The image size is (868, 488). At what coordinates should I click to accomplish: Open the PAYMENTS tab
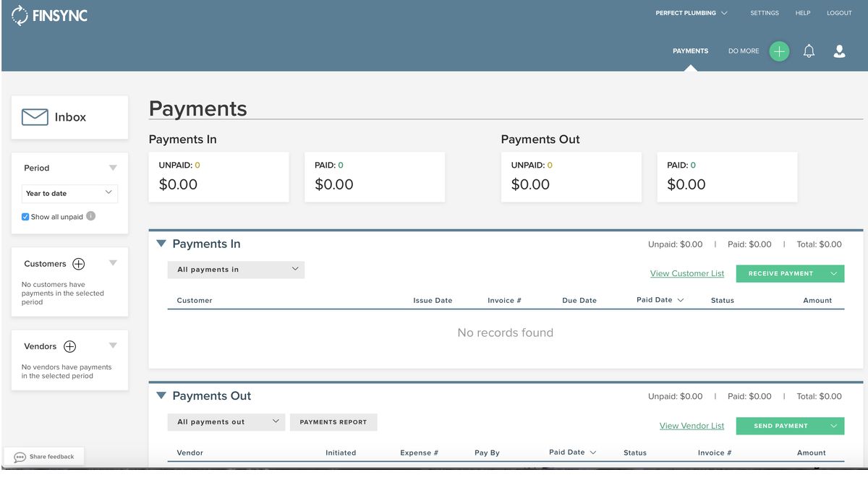pos(690,51)
